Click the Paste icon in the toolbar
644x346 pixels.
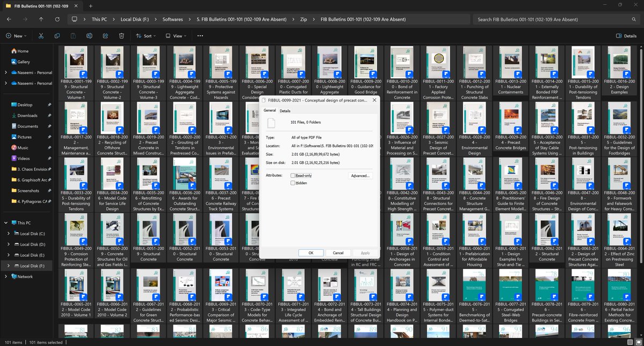(x=72, y=35)
